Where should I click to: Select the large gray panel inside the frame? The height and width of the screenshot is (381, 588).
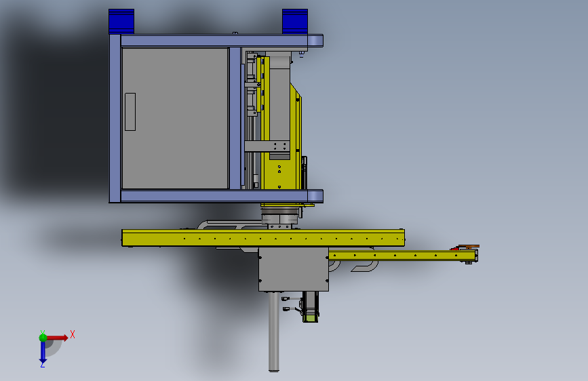[175, 118]
